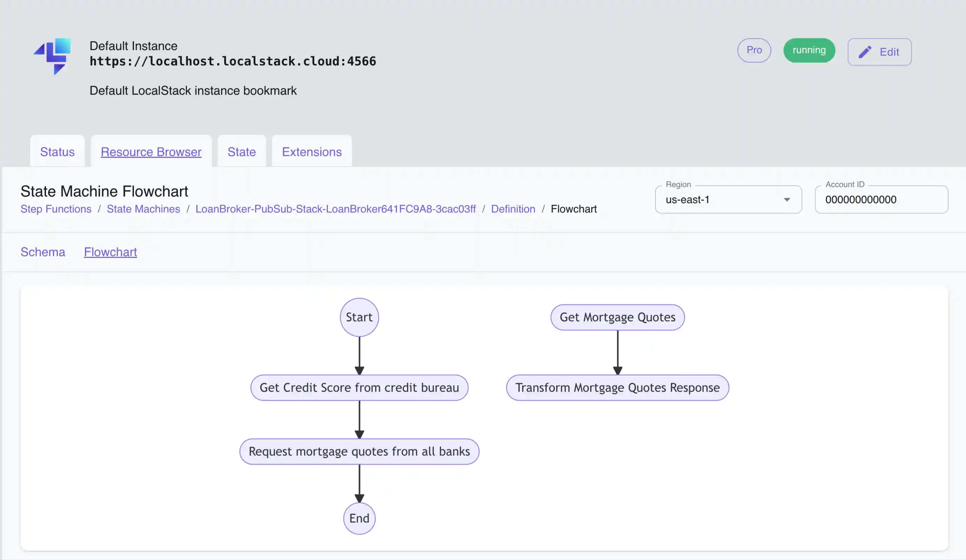Click the Step Functions breadcrumb link
Viewport: 966px width, 560px height.
coord(56,209)
